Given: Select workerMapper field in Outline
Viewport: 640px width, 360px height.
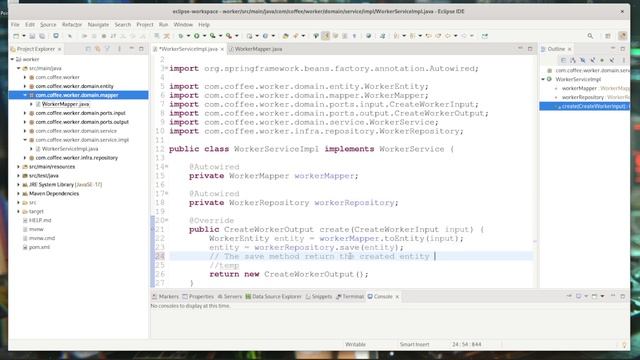Looking at the screenshot, I should 579,88.
